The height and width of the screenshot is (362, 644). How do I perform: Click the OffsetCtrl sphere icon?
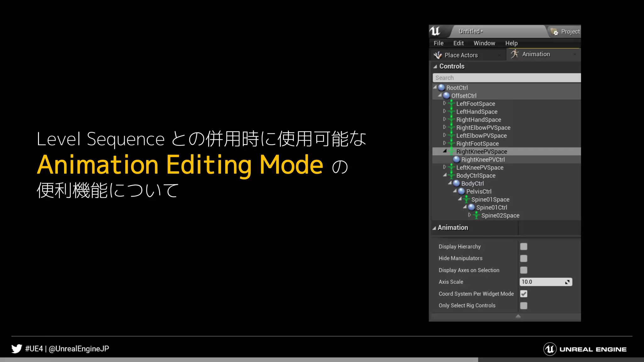(447, 96)
